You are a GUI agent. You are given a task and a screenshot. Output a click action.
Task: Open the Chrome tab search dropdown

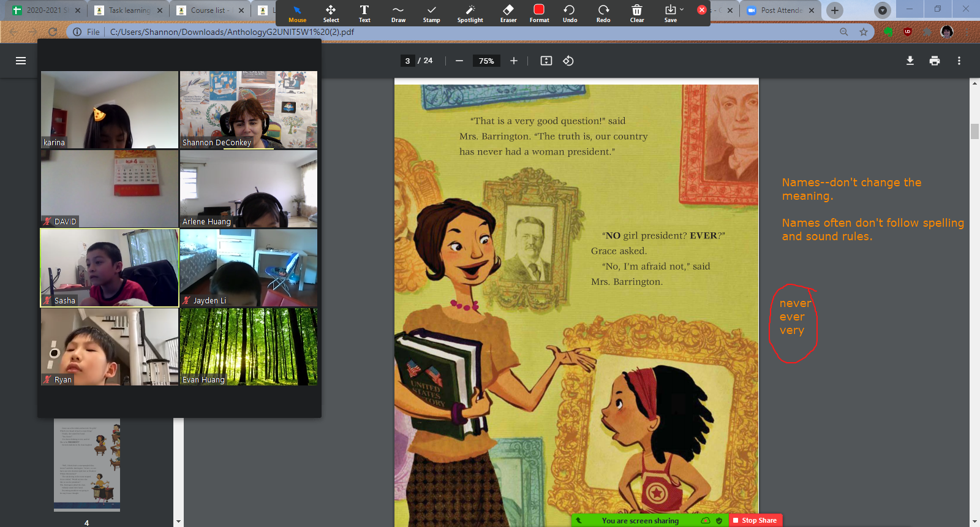tap(883, 10)
